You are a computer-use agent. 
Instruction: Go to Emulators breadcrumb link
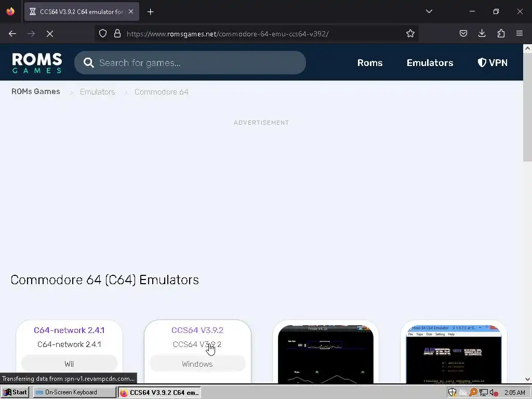[x=97, y=92]
